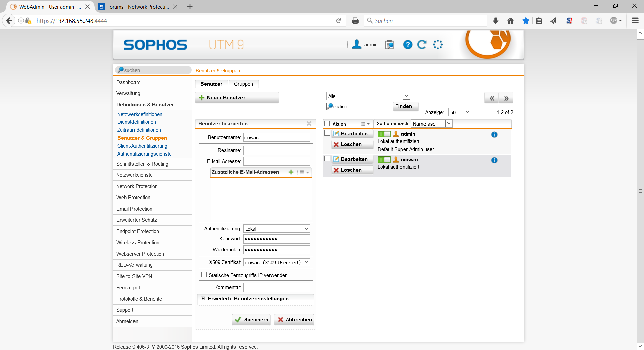Toggle cioware user enabled switch
The image size is (644, 350).
(384, 160)
